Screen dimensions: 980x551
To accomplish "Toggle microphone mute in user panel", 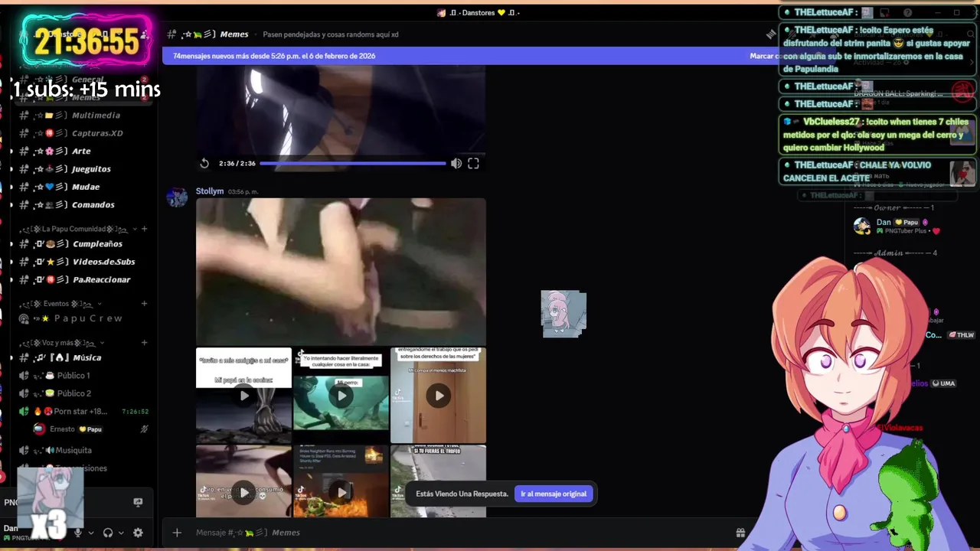I will (x=77, y=533).
